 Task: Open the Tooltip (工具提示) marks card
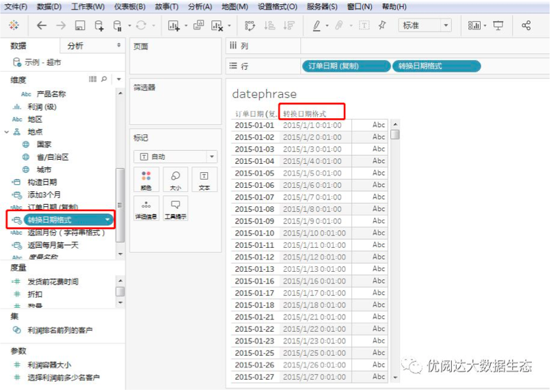175,208
